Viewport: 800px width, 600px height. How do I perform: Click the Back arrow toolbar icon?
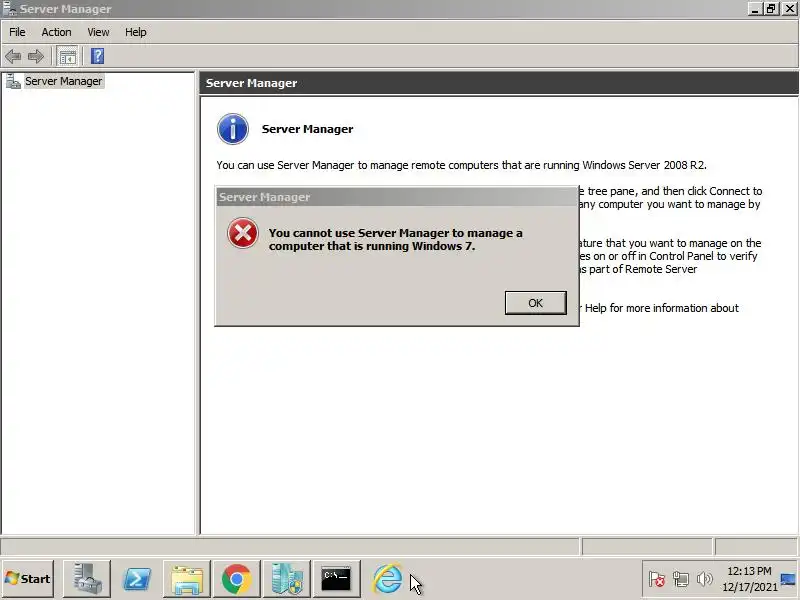click(13, 56)
